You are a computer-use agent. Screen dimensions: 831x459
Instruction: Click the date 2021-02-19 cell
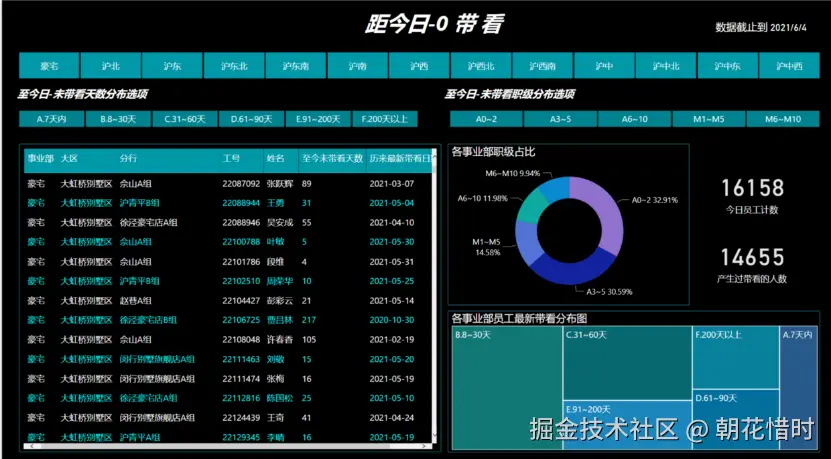392,340
